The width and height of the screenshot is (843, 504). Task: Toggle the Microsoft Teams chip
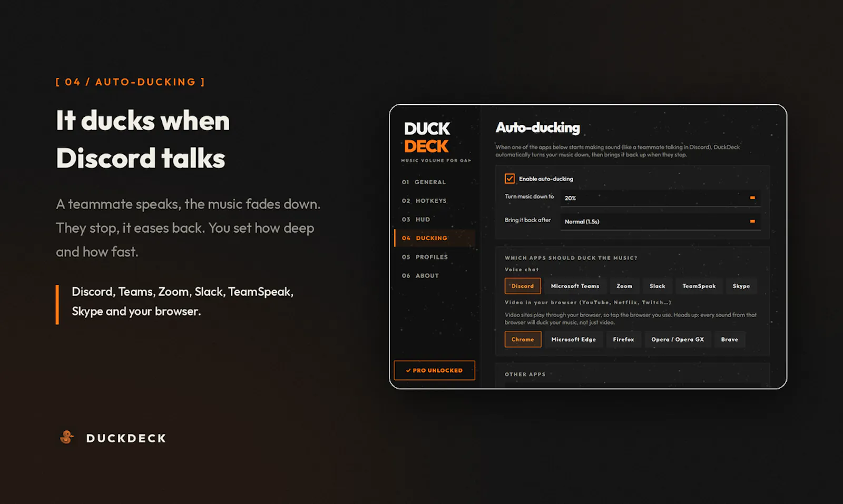pos(575,286)
